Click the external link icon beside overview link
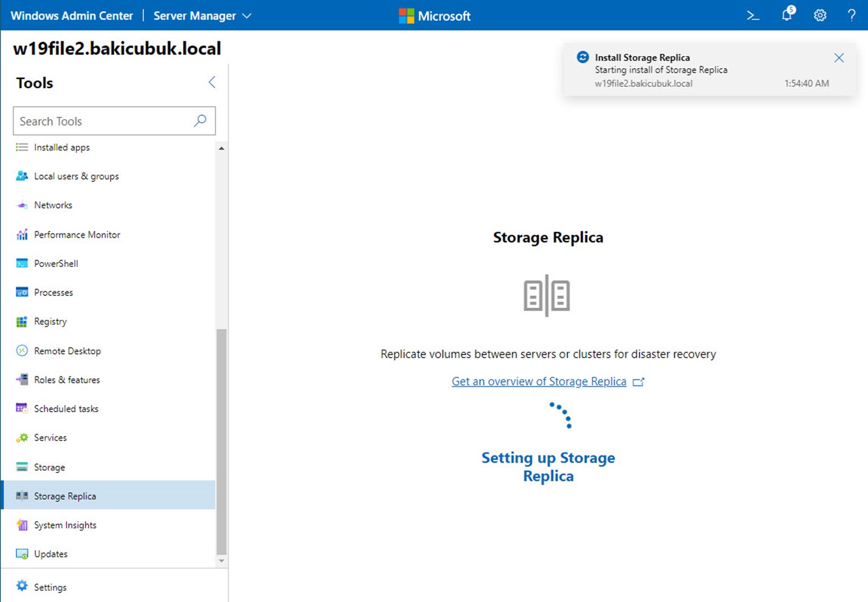 point(638,382)
